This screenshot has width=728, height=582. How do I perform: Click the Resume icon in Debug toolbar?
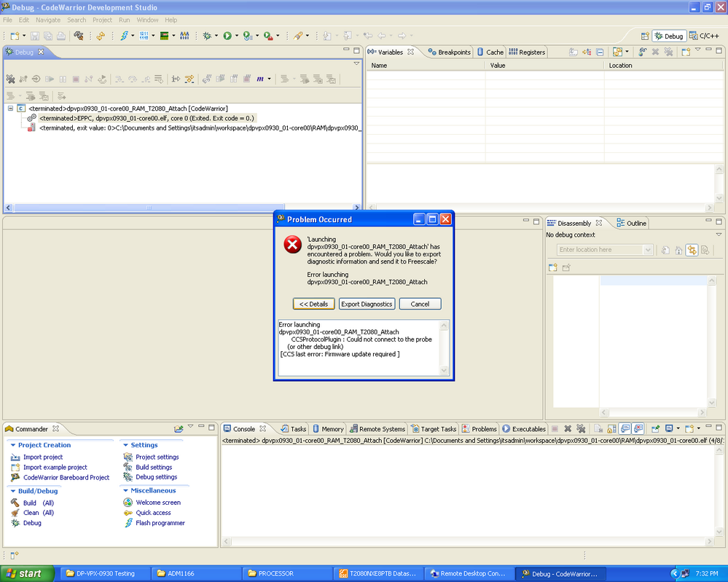click(x=50, y=78)
